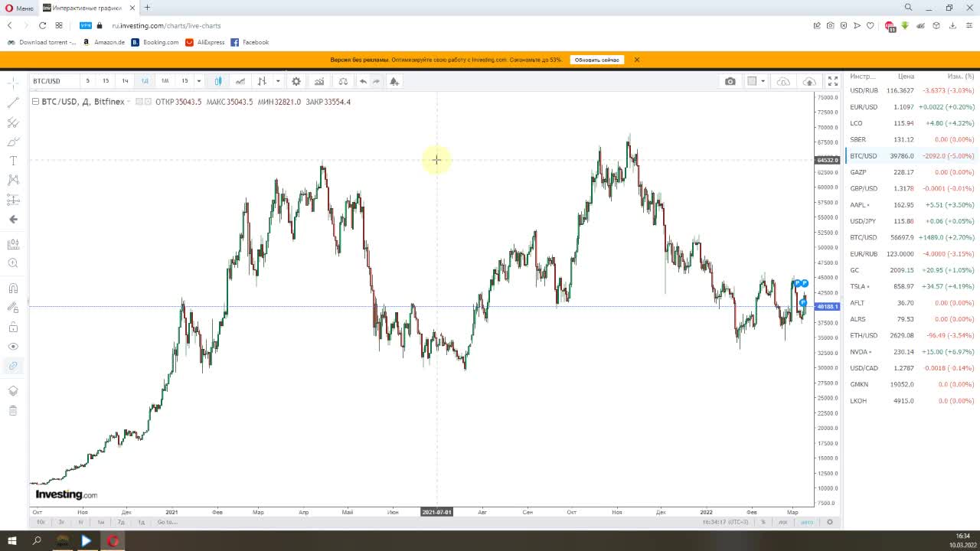
Task: Toggle percent scale on chart
Action: point(763,522)
